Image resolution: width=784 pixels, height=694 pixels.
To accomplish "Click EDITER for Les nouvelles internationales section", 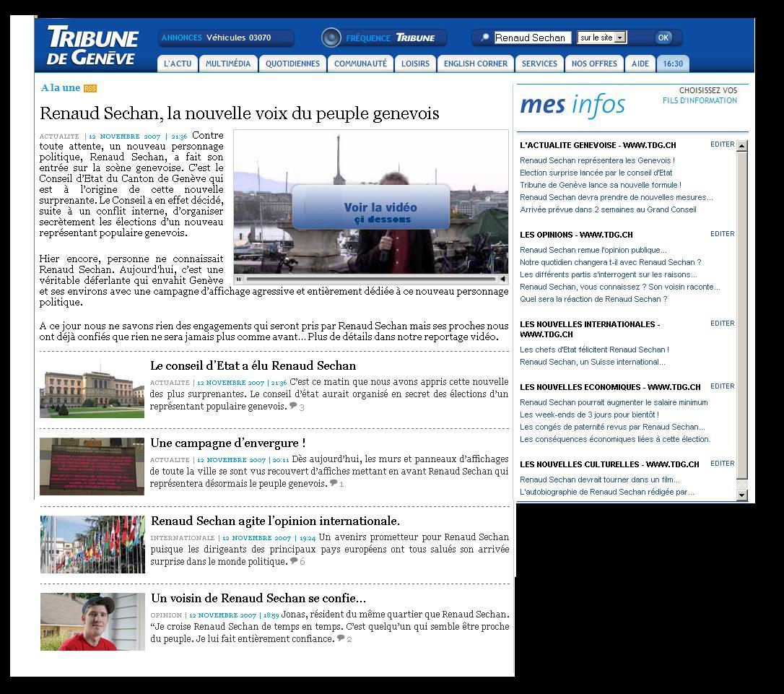I will click(723, 324).
